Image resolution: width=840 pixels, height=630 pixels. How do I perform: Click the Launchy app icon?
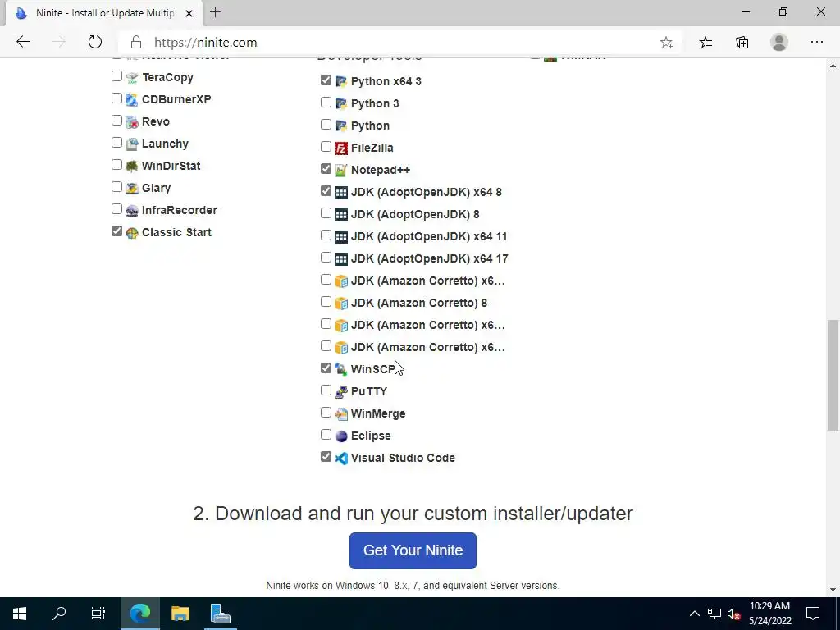[x=132, y=144]
